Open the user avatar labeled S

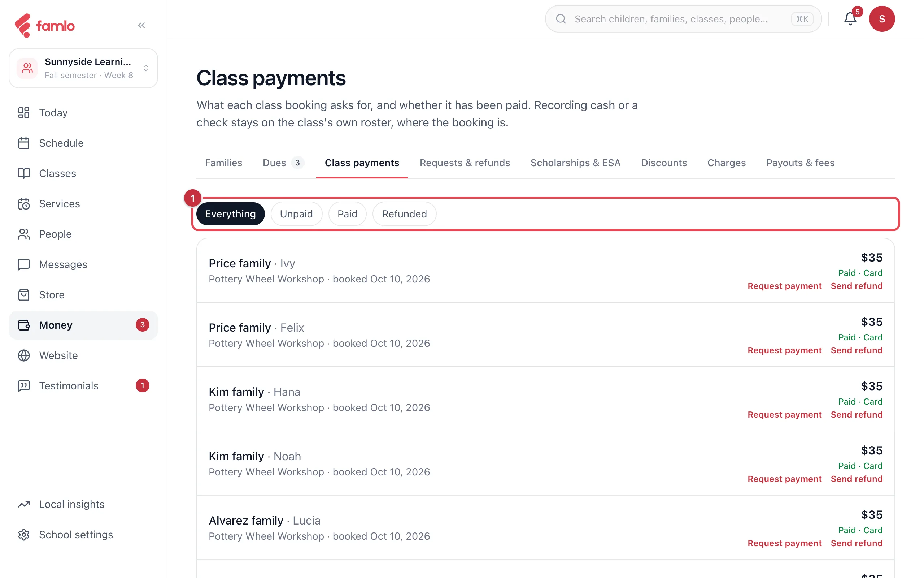tap(882, 19)
